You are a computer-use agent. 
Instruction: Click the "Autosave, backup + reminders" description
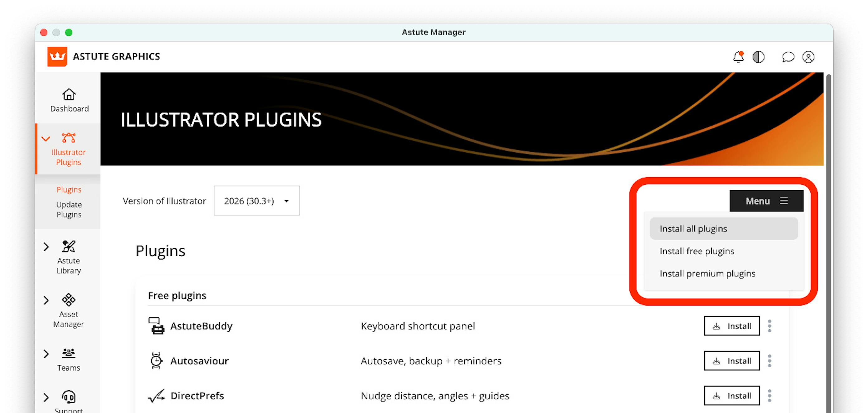tap(431, 361)
